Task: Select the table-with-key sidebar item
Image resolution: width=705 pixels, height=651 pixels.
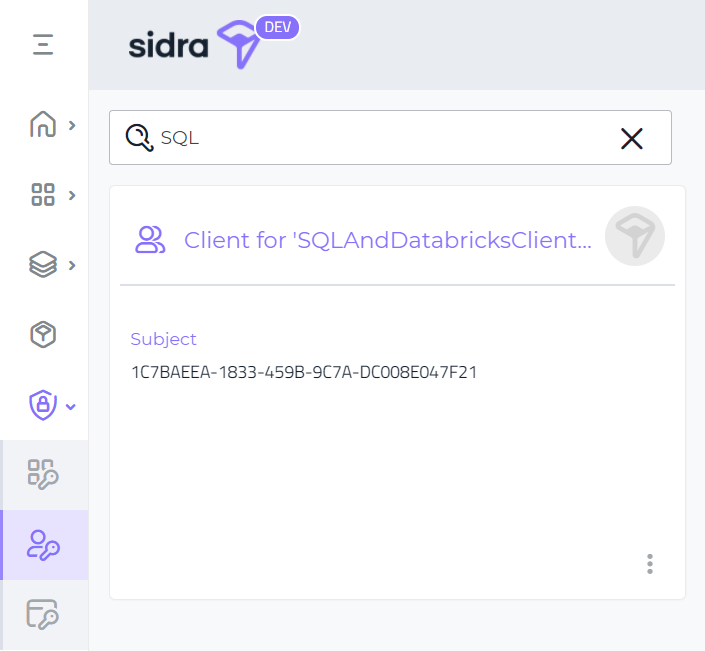Action: [44, 613]
